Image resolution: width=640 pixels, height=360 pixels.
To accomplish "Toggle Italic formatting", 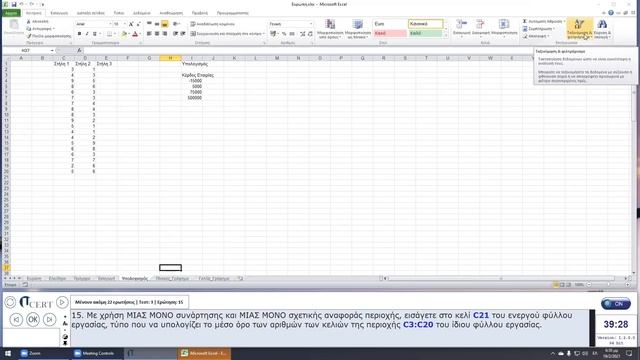I will pyautogui.click(x=87, y=33).
